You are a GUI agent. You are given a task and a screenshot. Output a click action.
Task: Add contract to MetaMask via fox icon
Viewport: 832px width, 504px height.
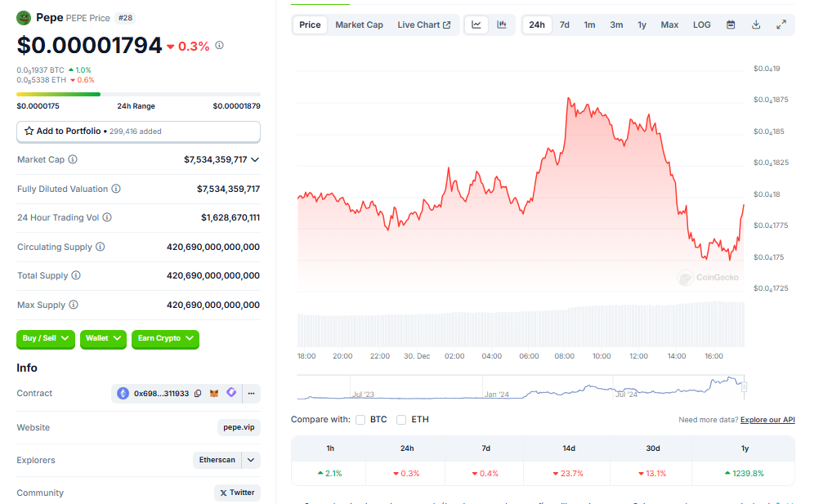[x=214, y=394]
